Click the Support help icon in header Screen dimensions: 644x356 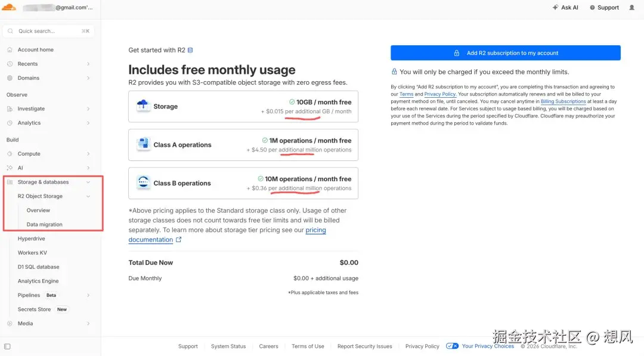[x=592, y=7]
